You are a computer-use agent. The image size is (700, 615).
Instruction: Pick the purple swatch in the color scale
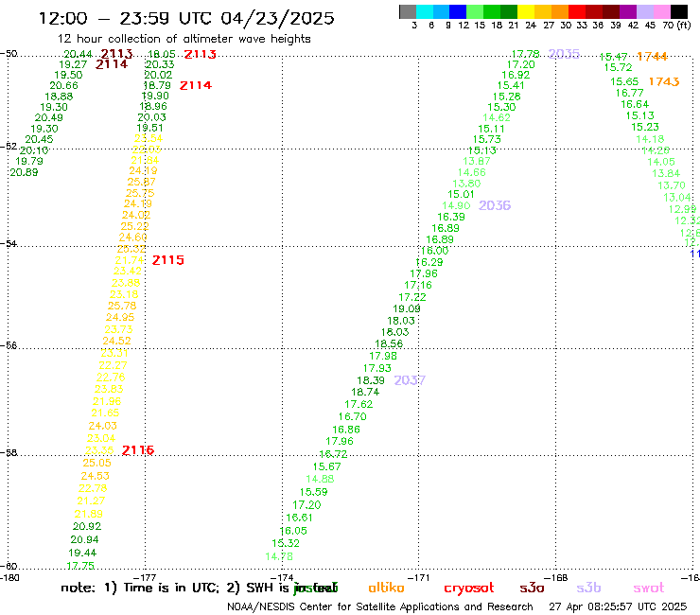(628, 11)
